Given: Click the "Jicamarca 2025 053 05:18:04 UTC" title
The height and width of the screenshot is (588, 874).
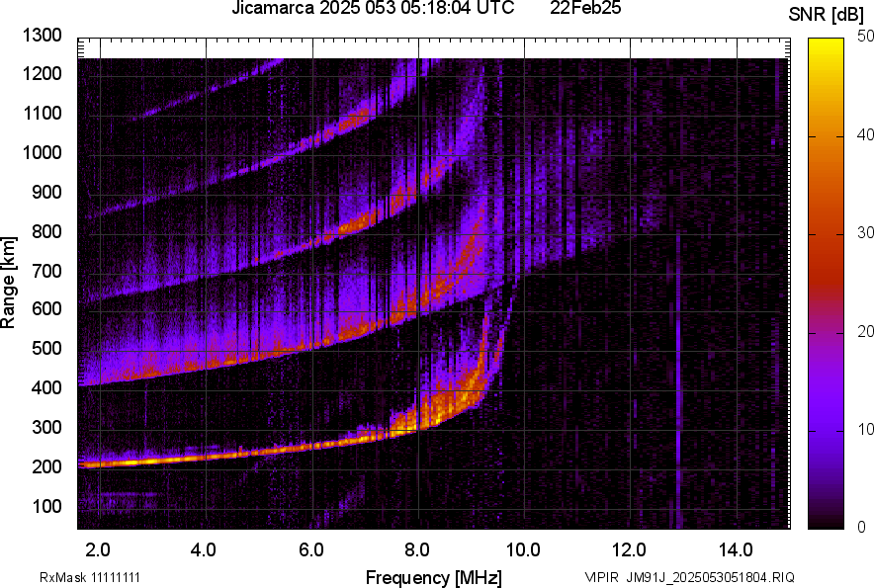Looking at the screenshot, I should (x=372, y=9).
